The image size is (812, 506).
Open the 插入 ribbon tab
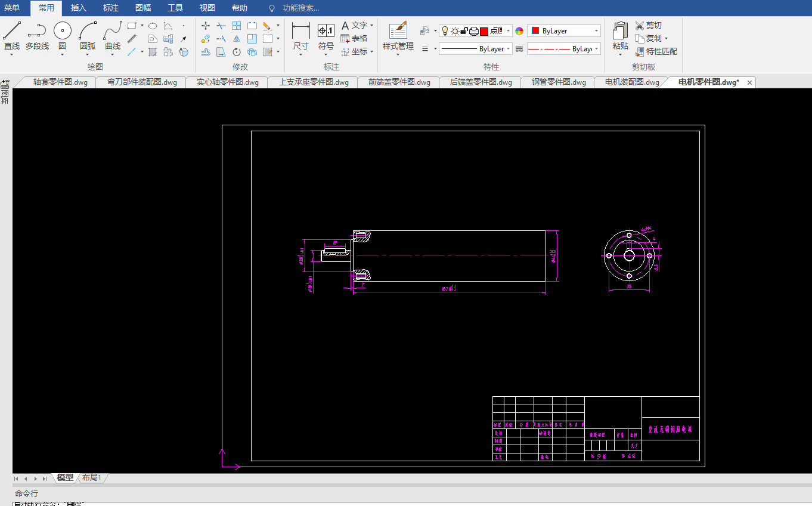78,8
